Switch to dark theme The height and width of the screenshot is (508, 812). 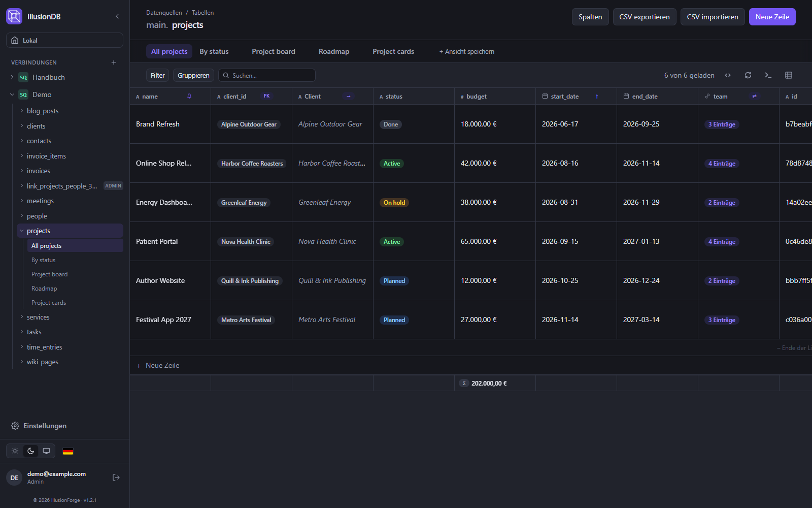30,451
